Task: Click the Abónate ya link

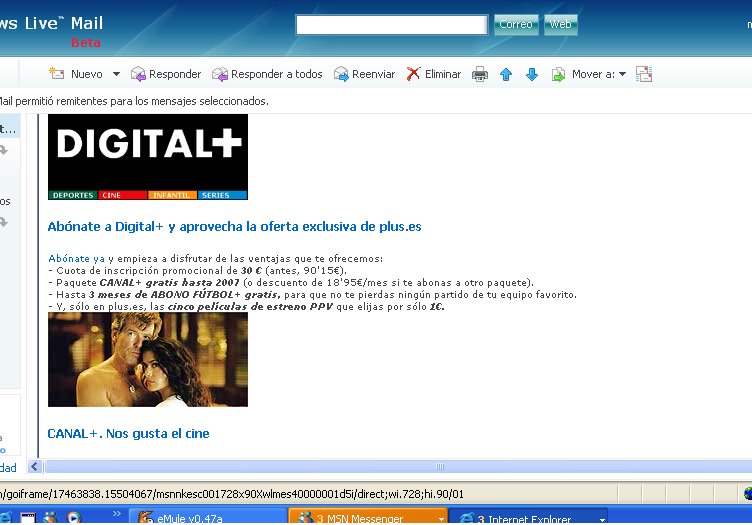Action: click(x=76, y=258)
